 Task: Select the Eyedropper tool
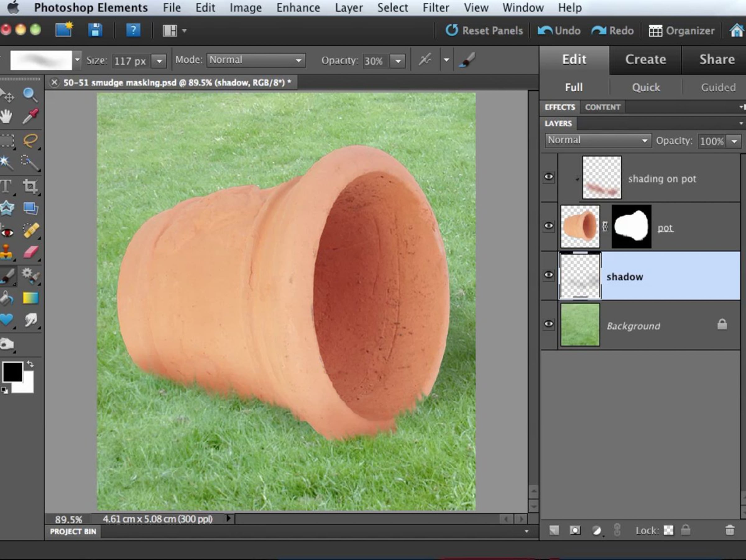click(30, 116)
